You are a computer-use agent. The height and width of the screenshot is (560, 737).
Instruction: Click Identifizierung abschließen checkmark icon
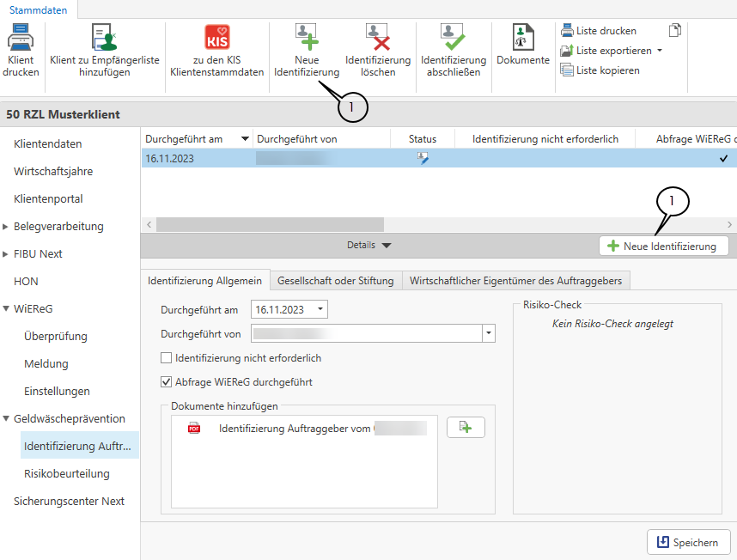coord(453,38)
